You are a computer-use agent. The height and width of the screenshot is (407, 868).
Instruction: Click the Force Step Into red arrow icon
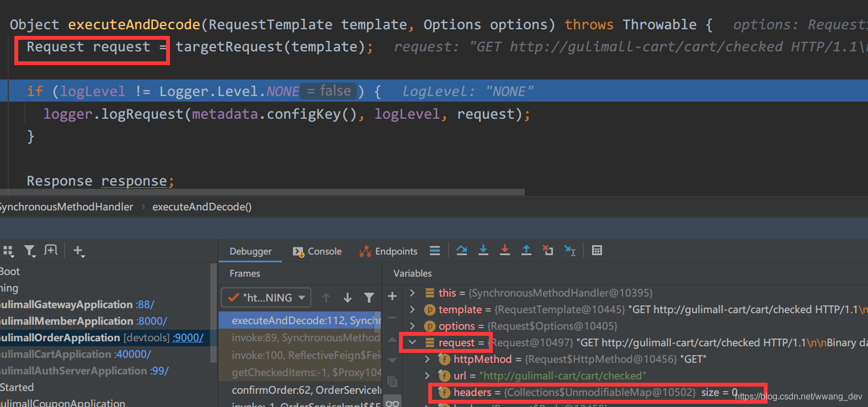pos(505,251)
